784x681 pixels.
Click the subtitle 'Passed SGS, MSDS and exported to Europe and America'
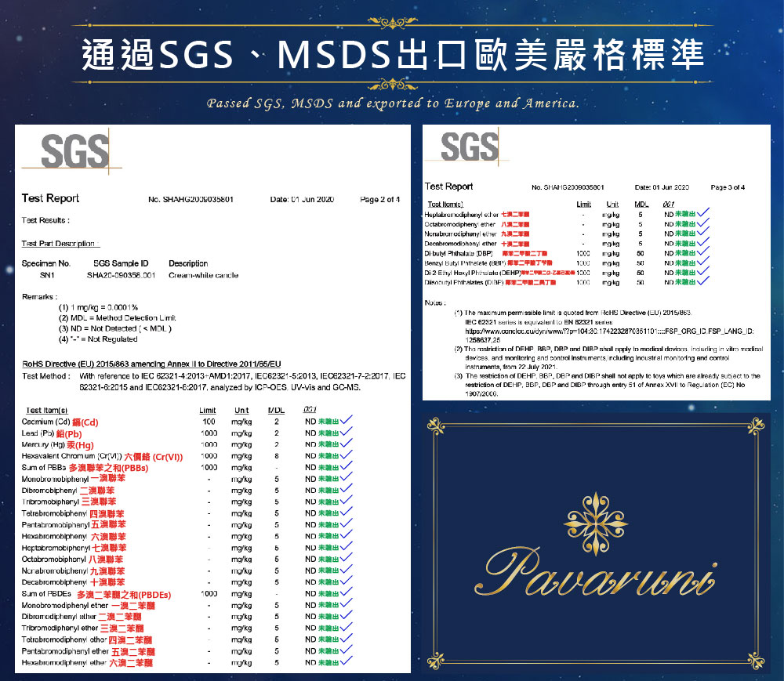tap(393, 103)
